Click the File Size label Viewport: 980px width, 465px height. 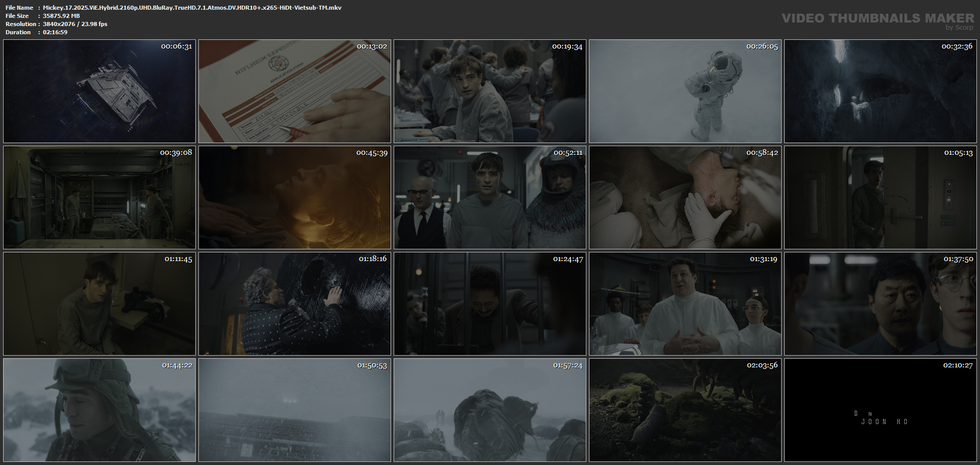(x=17, y=16)
